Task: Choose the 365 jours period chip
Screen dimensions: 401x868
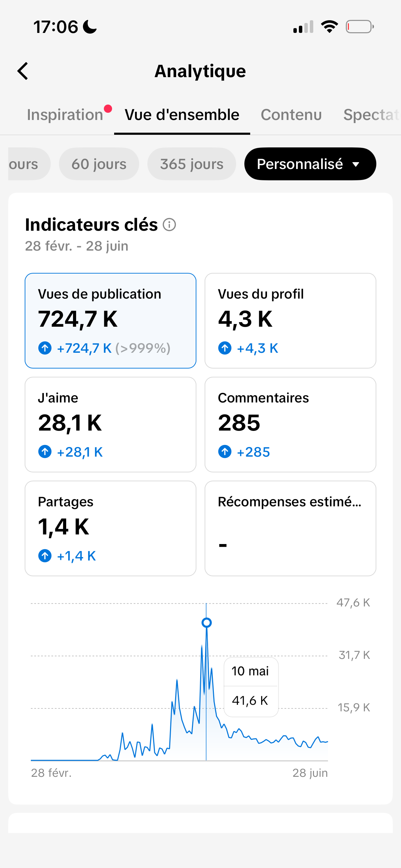Action: tap(192, 164)
